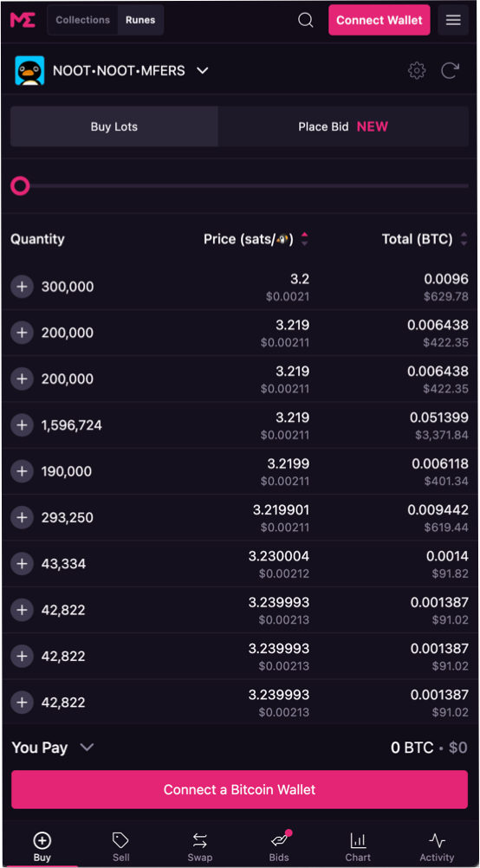The height and width of the screenshot is (868, 480).
Task: Sort by Price column arrows
Action: (x=304, y=239)
